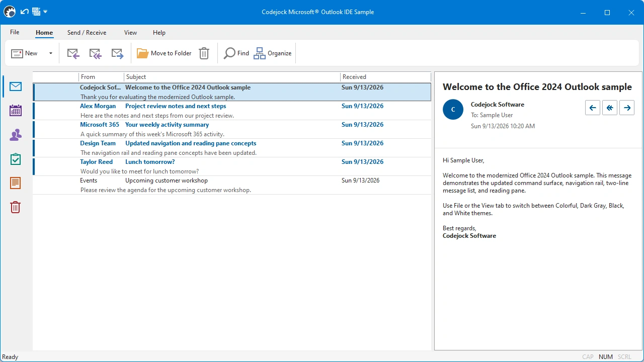Sort by the Subject column header
Screen dimensions: 644x362
[232, 77]
